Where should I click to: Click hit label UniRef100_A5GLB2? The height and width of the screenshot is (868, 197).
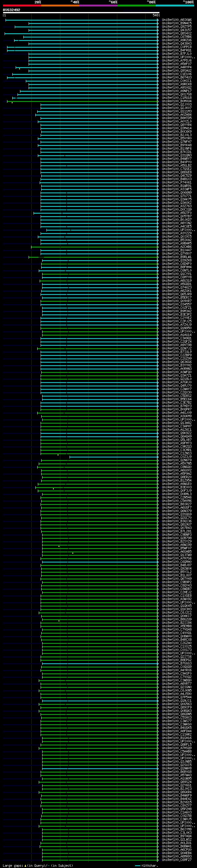point(177,165)
